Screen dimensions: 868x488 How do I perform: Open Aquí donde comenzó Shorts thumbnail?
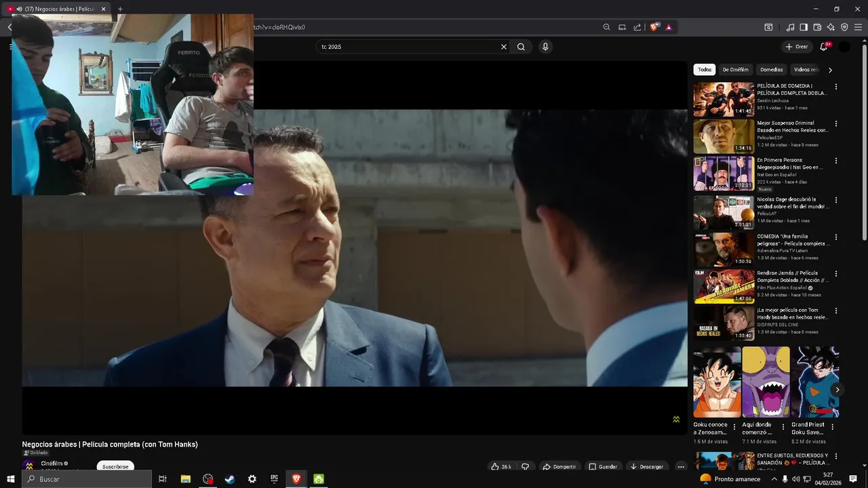766,382
